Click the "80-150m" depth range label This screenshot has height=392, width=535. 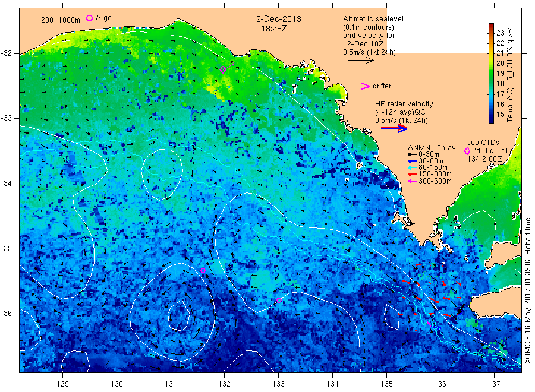coord(433,167)
